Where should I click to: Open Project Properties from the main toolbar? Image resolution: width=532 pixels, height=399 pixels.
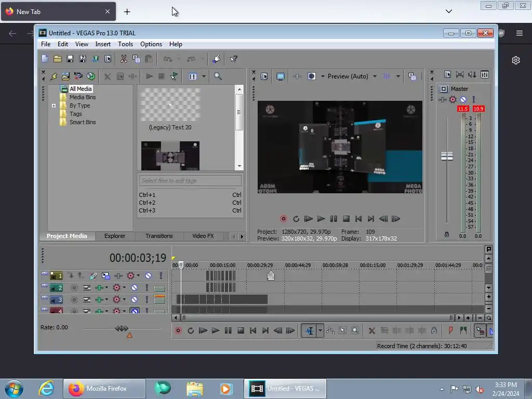click(108, 59)
